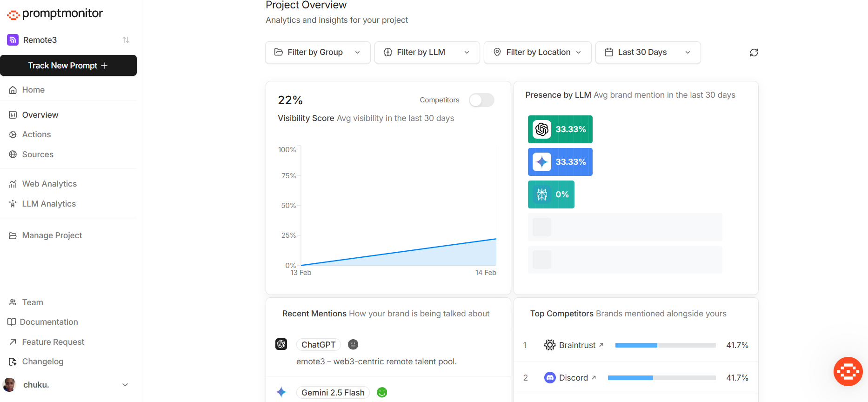868x402 pixels.
Task: Click ChatGPT logo icon in Recent Mentions
Action: pyautogui.click(x=281, y=344)
